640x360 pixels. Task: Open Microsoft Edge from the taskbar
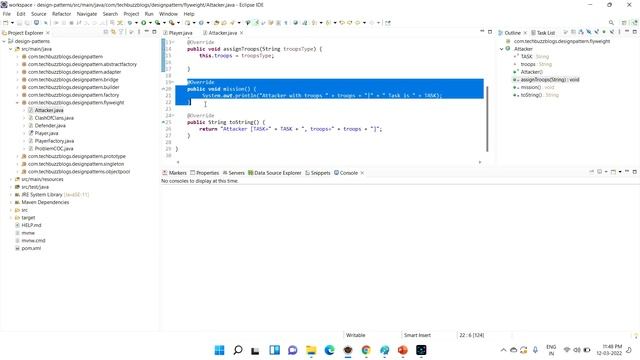(329, 350)
